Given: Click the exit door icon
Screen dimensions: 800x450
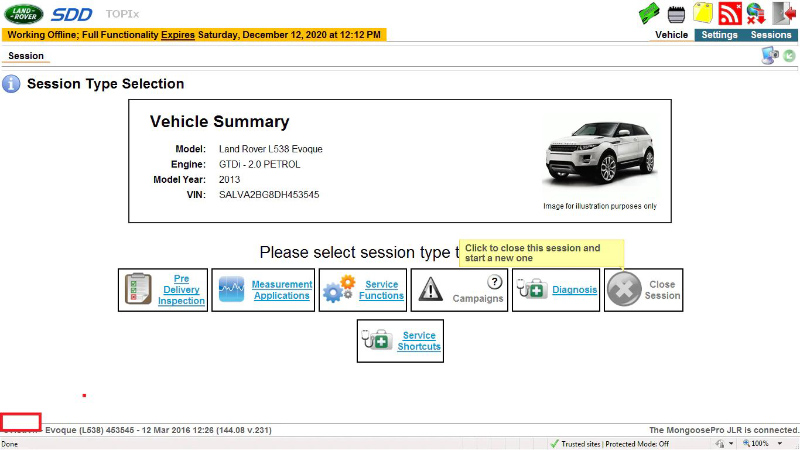Looking at the screenshot, I should pos(784,13).
